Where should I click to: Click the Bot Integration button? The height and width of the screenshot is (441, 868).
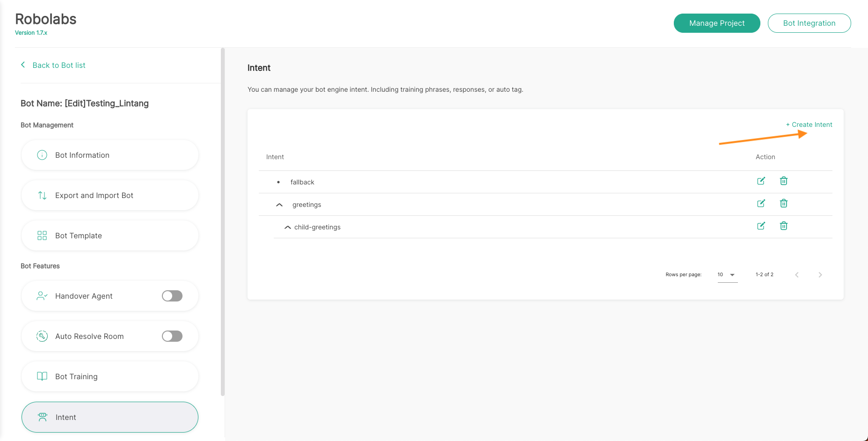(809, 23)
